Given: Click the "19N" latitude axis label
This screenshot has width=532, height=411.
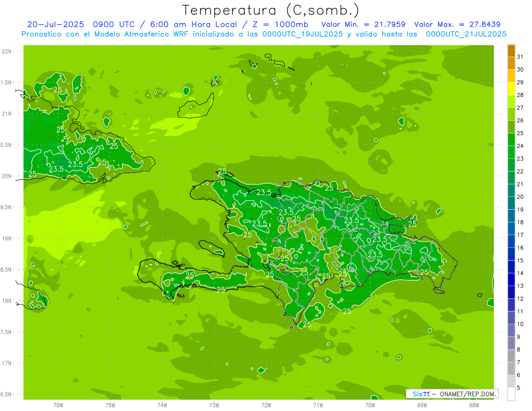Looking at the screenshot, I should (7, 239).
